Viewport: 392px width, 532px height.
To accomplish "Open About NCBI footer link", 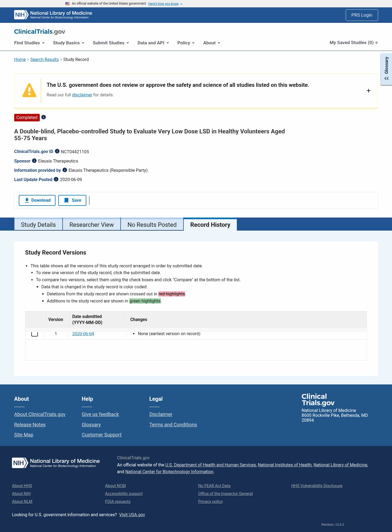I will coord(115,485).
